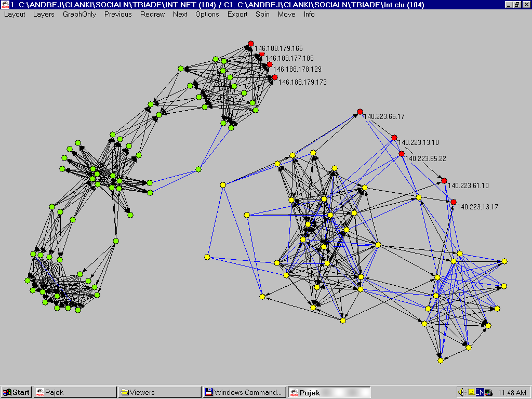532x399 pixels.
Task: Click the system monitor tray icon
Action: point(488,392)
